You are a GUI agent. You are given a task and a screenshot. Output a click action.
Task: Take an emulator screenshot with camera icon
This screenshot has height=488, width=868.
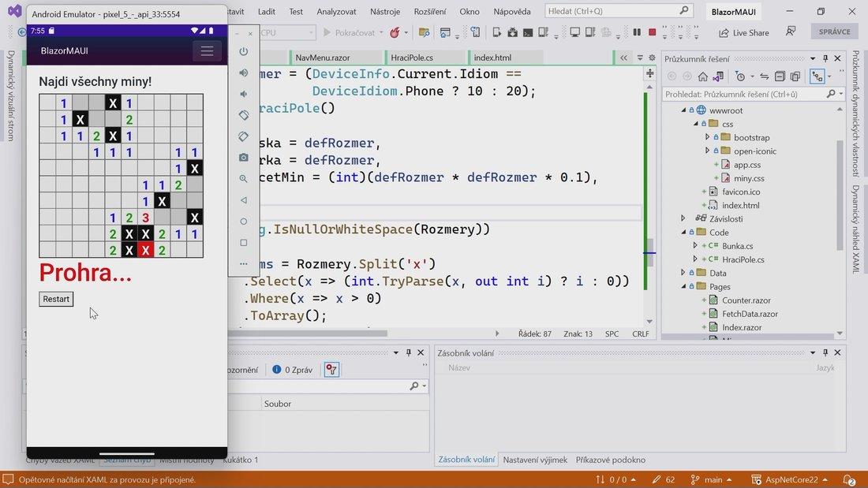244,158
